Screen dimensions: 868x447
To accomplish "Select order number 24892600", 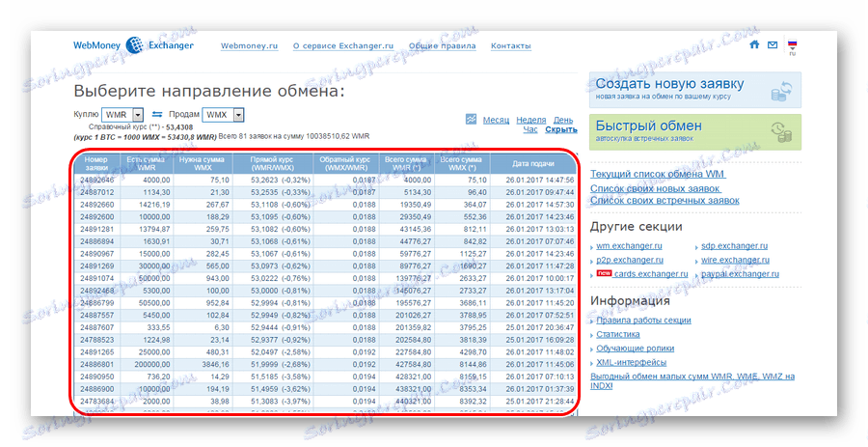I will coord(96,216).
